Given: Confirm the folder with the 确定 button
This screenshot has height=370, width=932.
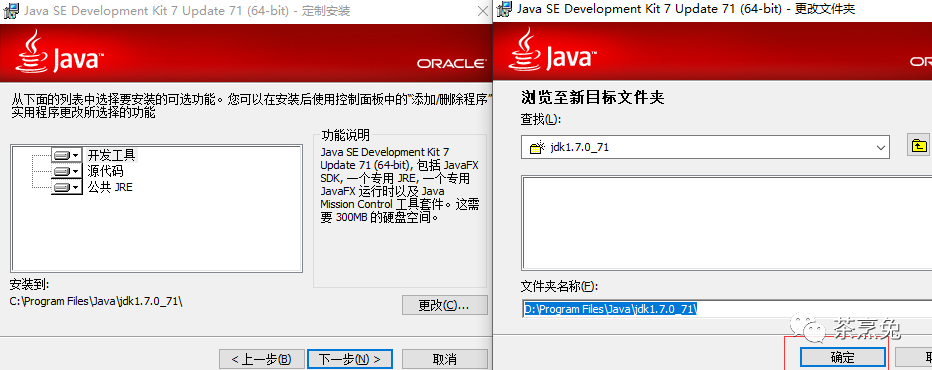Looking at the screenshot, I should [843, 358].
